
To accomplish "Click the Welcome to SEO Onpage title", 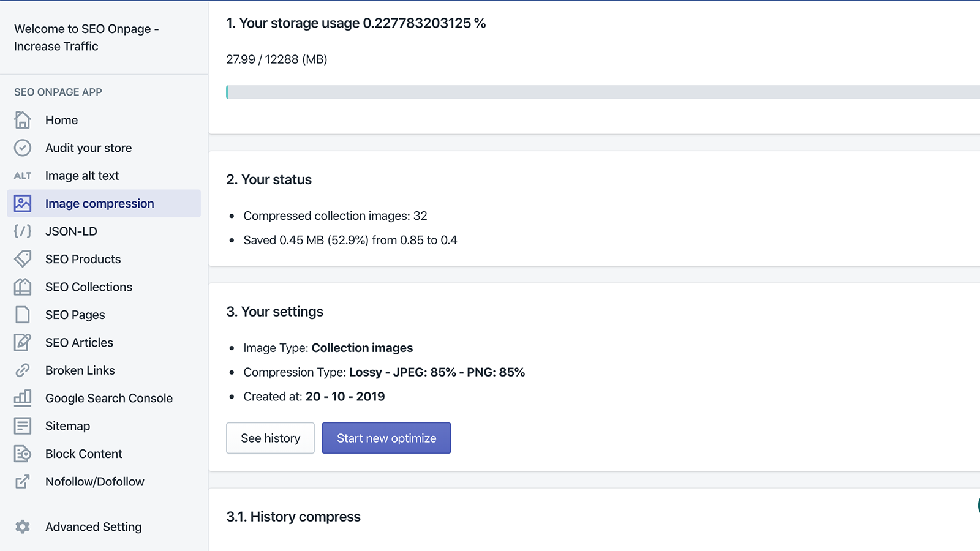I will [86, 37].
